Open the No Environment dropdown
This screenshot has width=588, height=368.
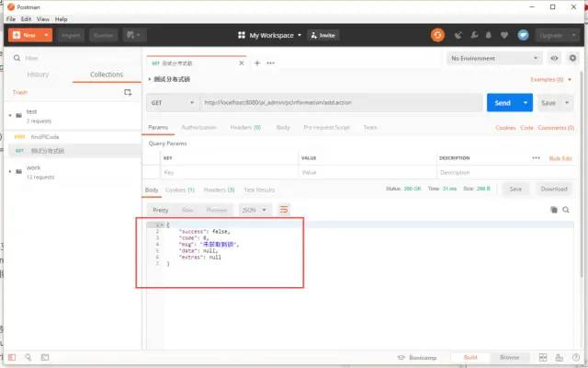pyautogui.click(x=494, y=58)
